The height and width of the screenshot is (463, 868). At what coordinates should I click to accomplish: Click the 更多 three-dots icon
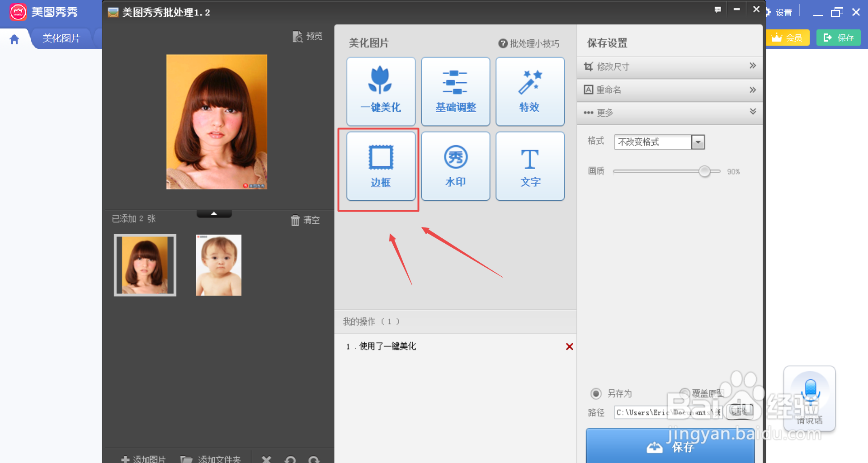588,113
